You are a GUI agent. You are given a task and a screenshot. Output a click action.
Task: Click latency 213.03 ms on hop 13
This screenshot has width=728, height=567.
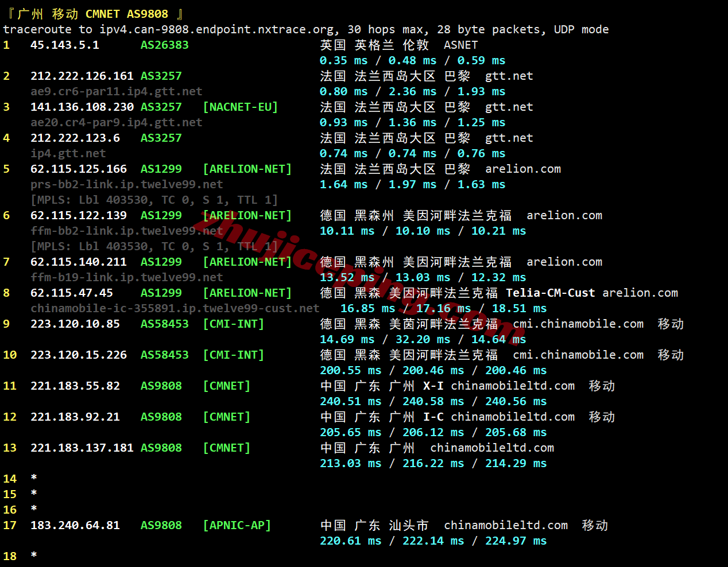click(351, 463)
